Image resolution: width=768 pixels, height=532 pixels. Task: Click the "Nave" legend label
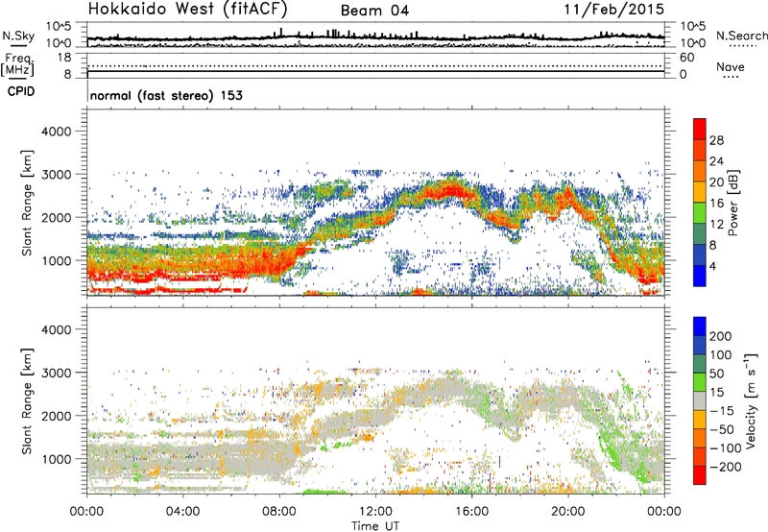coord(730,66)
